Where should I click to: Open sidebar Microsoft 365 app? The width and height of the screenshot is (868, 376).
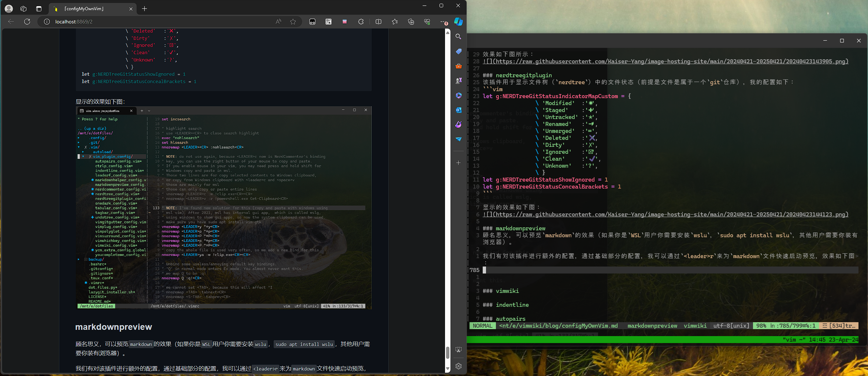[x=459, y=95]
